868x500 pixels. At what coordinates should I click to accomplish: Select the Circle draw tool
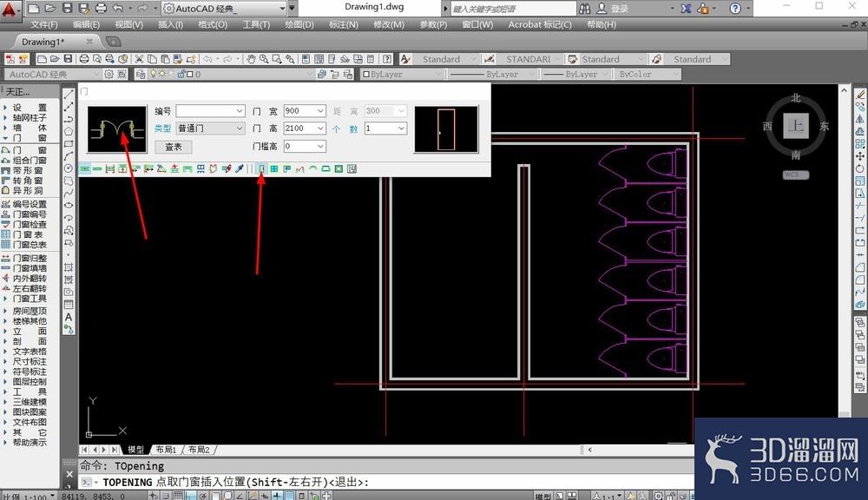(69, 168)
